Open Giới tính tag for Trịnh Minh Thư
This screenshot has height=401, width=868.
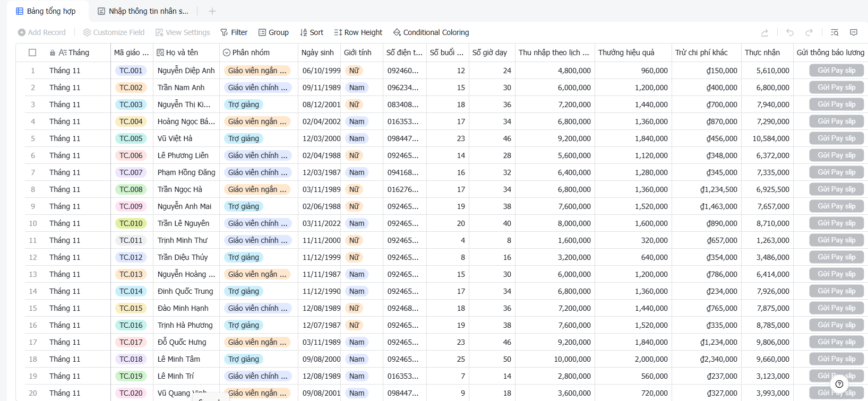[x=354, y=240]
